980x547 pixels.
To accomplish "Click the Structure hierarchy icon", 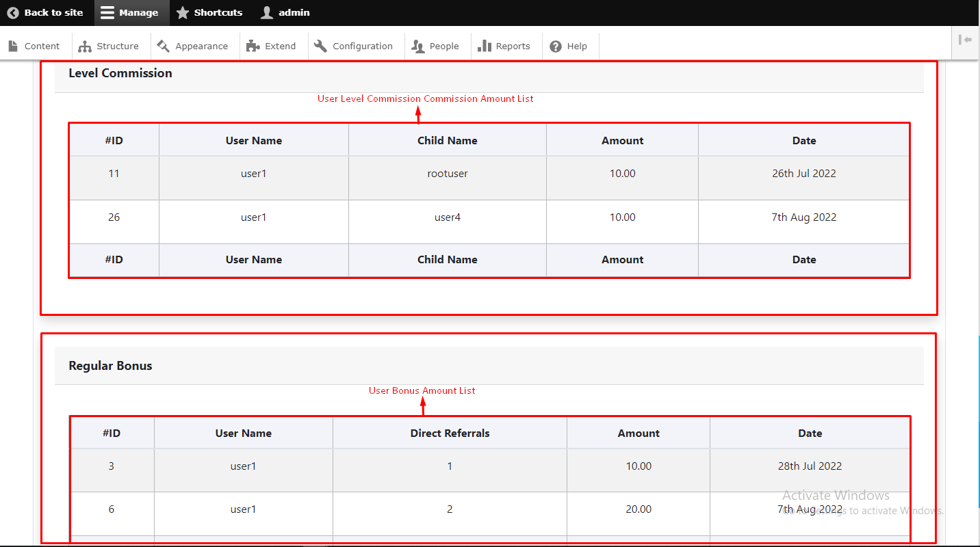I will pyautogui.click(x=85, y=46).
